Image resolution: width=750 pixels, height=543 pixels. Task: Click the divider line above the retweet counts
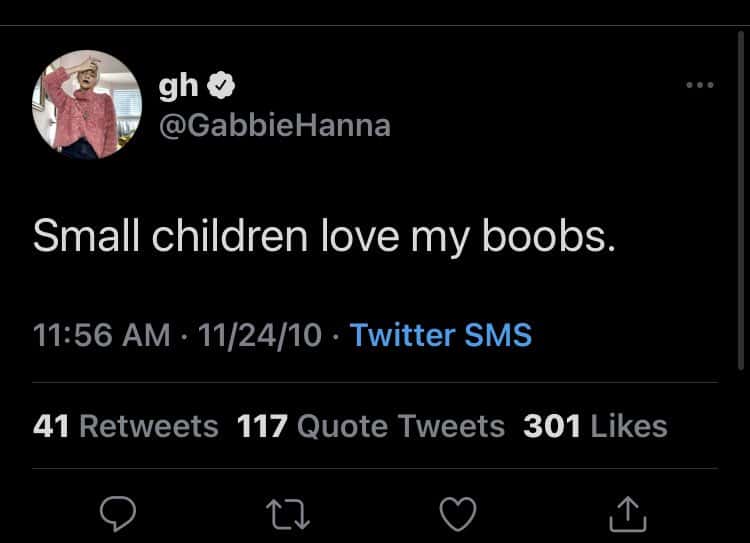(x=375, y=382)
